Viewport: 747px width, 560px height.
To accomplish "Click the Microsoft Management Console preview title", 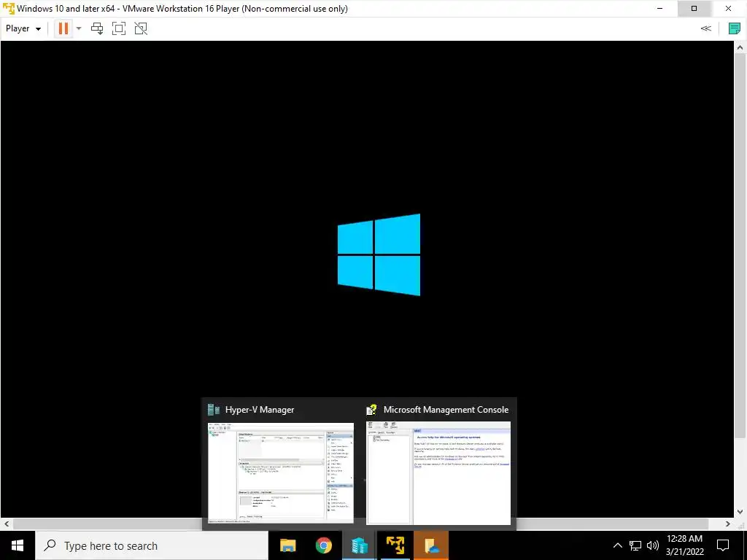I will pyautogui.click(x=446, y=410).
